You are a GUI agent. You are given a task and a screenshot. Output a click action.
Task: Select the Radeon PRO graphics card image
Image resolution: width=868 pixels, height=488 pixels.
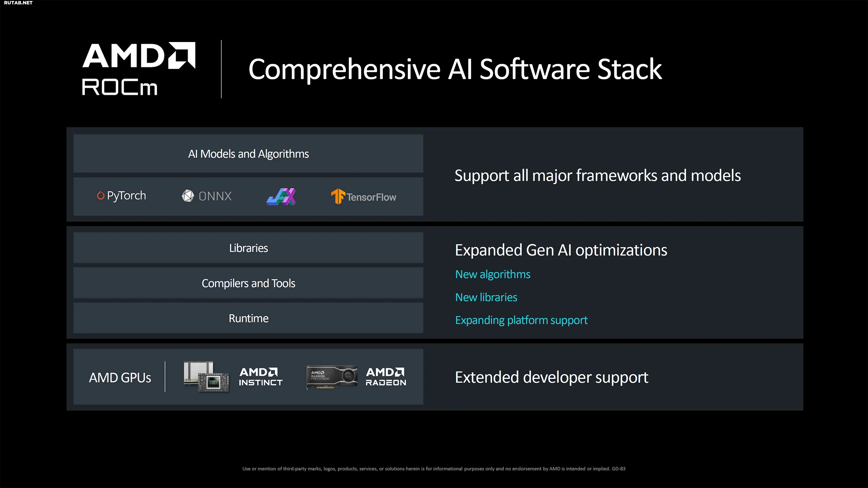[332, 377]
